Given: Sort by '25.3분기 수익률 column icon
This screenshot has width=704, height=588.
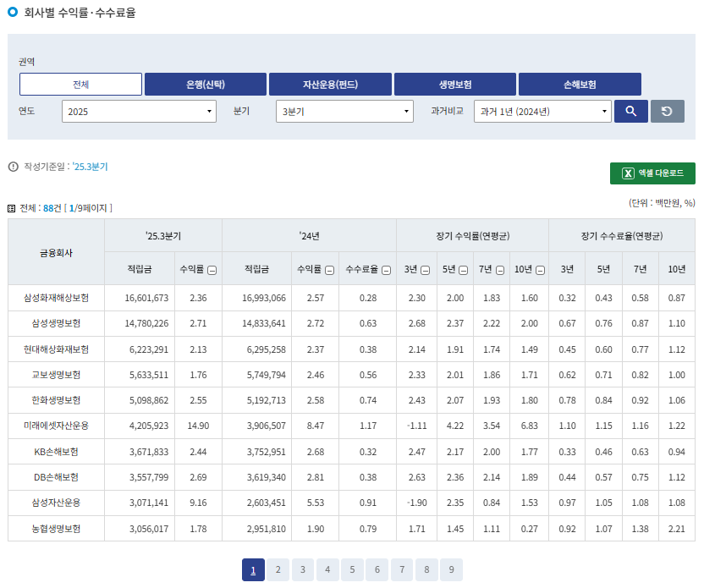Looking at the screenshot, I should [x=212, y=270].
